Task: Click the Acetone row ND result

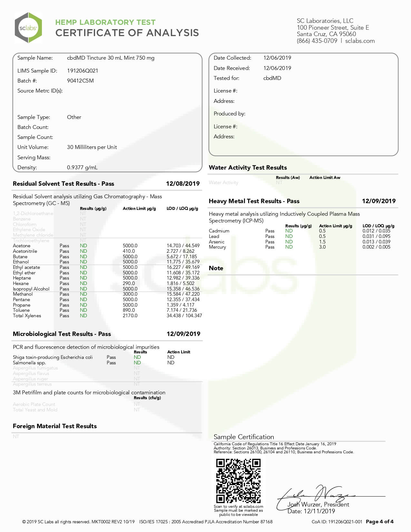Action: coord(83,246)
